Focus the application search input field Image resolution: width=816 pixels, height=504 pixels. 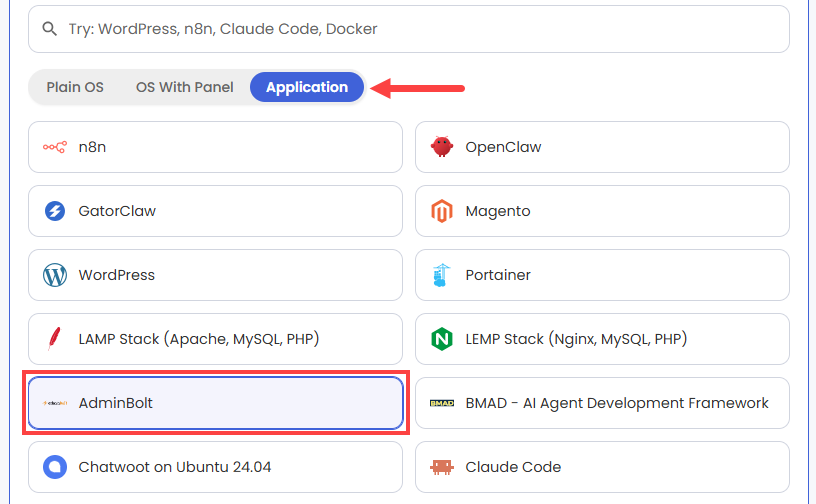coord(409,29)
